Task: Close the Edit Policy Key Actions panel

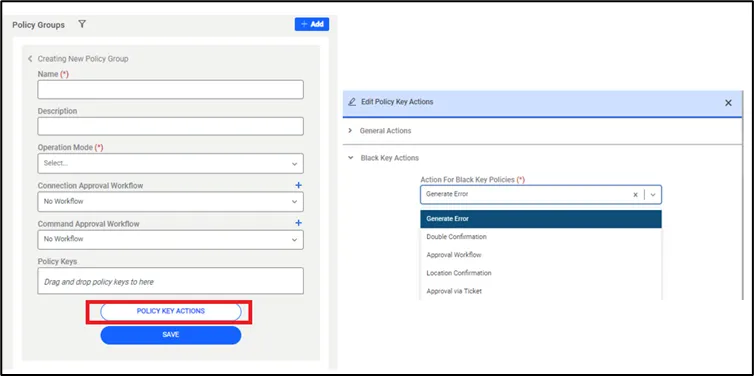Action: 728,103
